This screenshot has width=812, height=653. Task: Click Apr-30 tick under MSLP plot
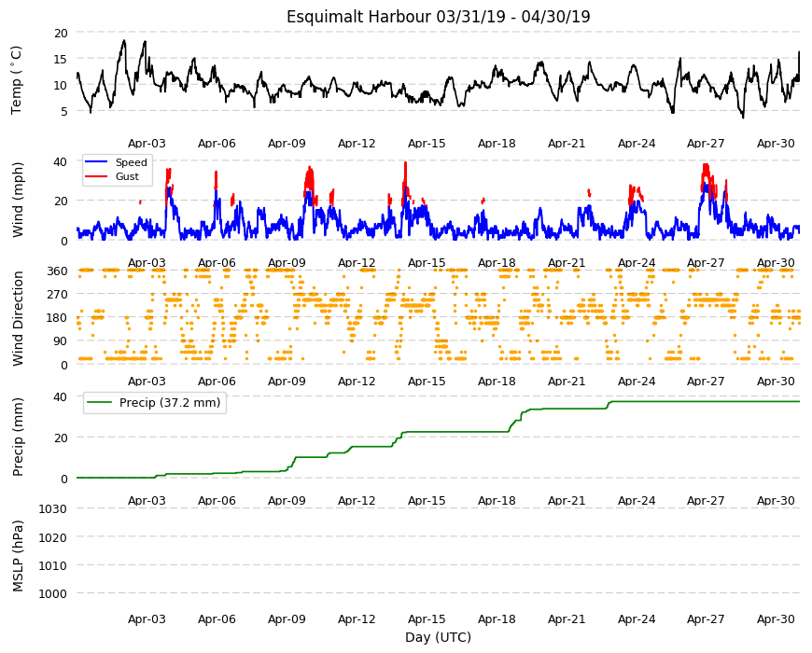point(776,619)
